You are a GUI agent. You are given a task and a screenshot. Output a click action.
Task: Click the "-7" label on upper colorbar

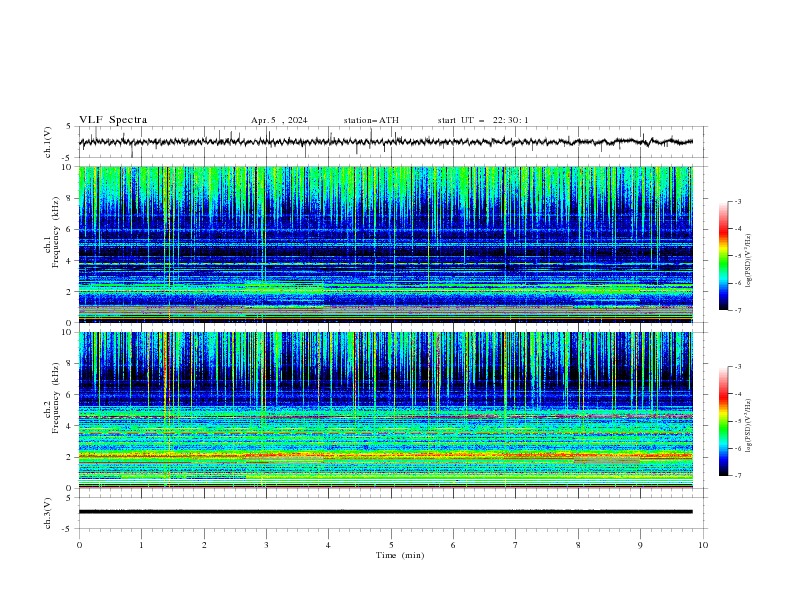click(737, 310)
